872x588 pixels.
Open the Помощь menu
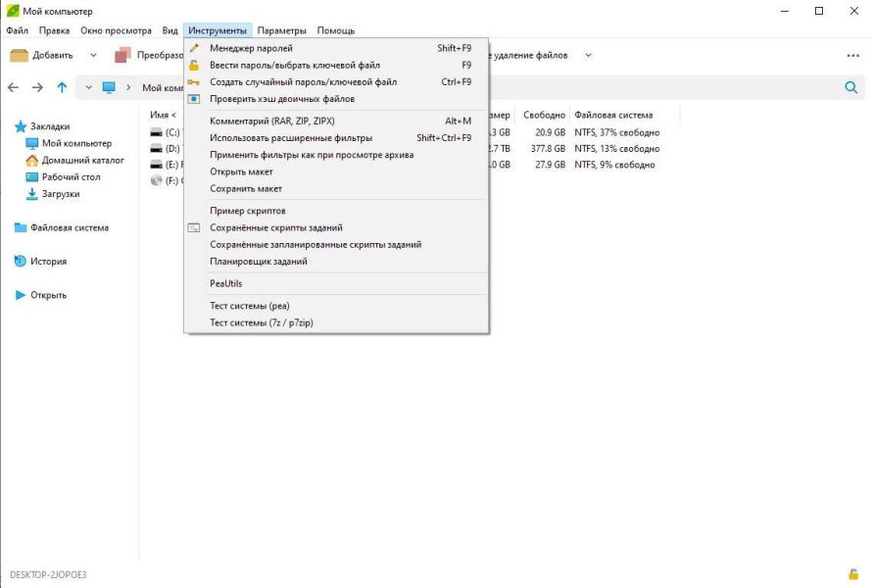coord(336,30)
